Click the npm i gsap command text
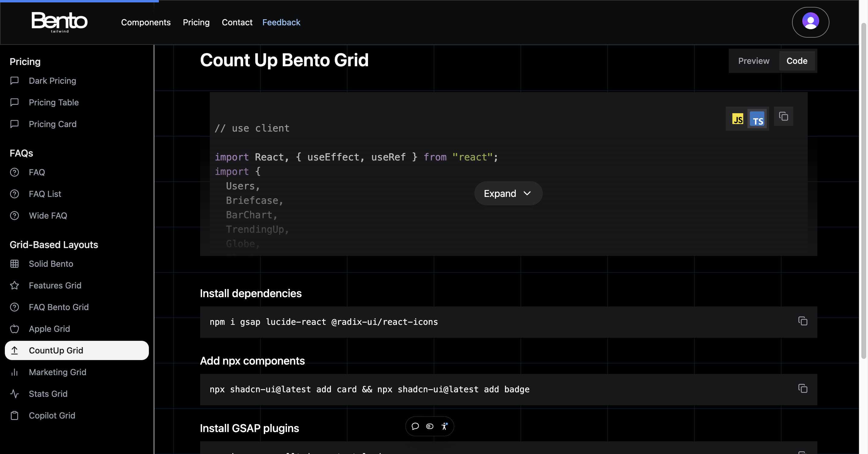 (x=323, y=322)
